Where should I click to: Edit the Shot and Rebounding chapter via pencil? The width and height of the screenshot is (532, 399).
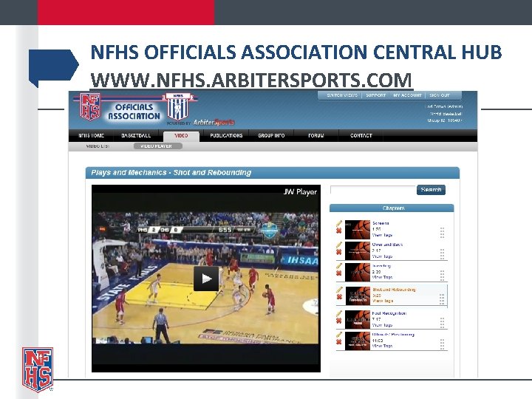click(339, 290)
